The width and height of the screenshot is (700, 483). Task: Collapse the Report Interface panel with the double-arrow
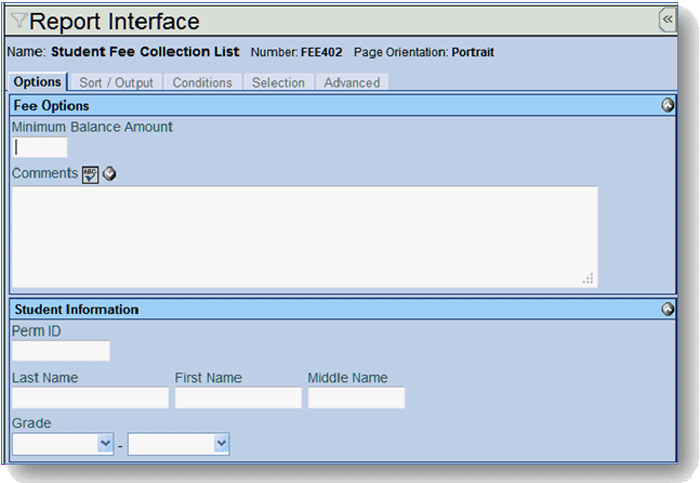coord(667,20)
